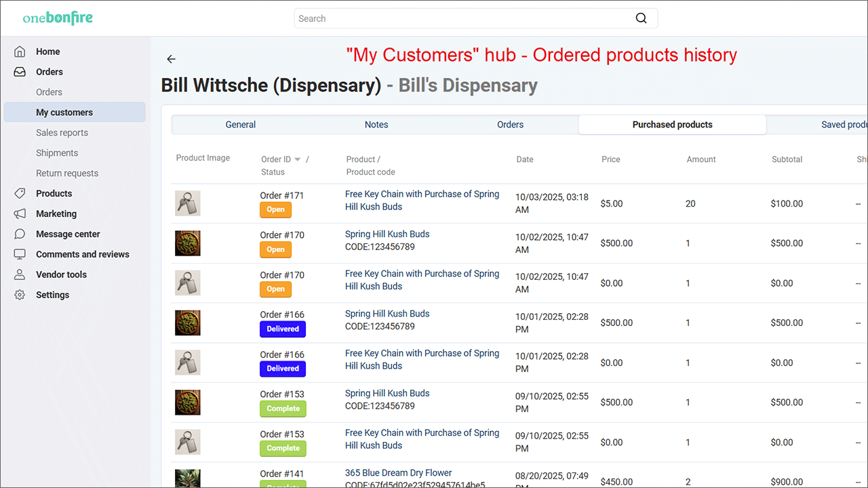Click the Marketing megaphone icon
This screenshot has width=868, height=488.
20,214
